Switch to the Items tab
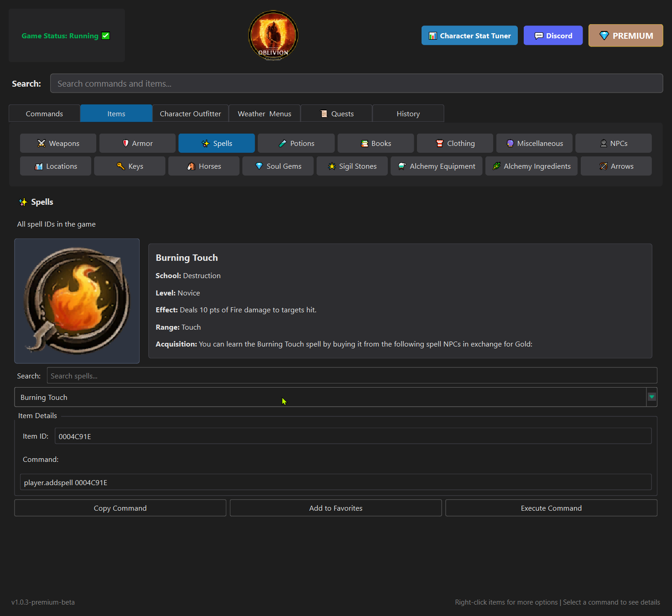The image size is (672, 616). coord(116,114)
